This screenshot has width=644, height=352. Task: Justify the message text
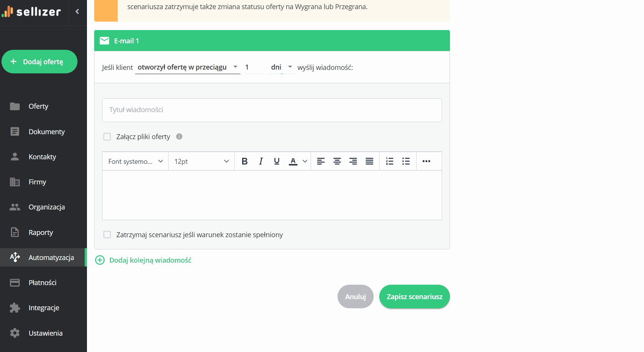pos(369,162)
